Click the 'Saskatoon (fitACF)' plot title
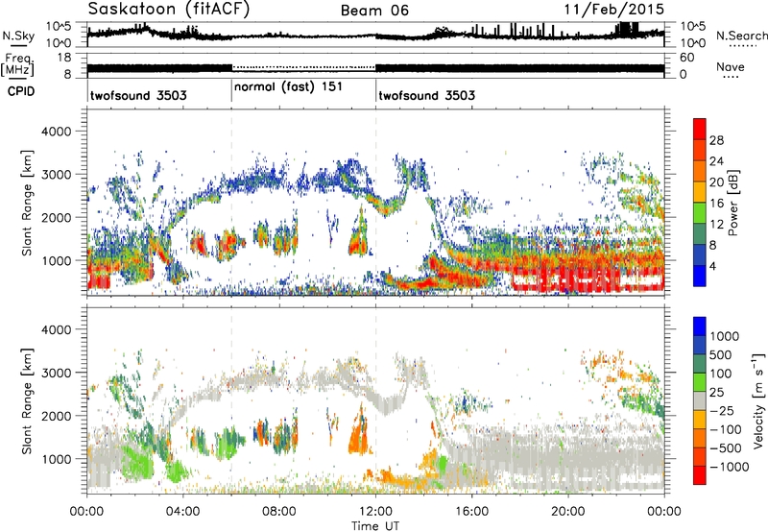Image resolution: width=768 pixels, height=532 pixels. 169,9
